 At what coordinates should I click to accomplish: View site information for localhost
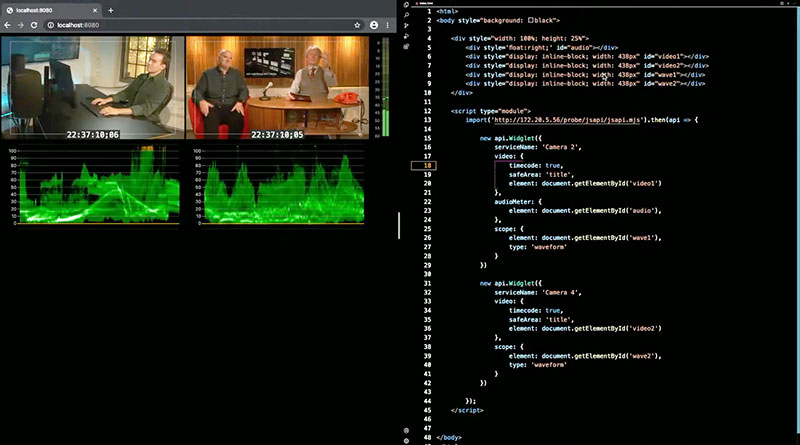[x=51, y=24]
